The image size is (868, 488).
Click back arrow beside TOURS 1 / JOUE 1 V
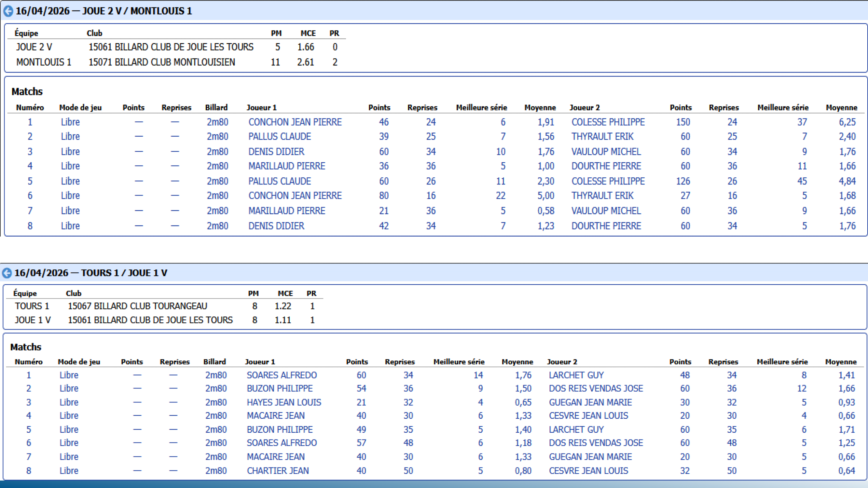pos(7,273)
